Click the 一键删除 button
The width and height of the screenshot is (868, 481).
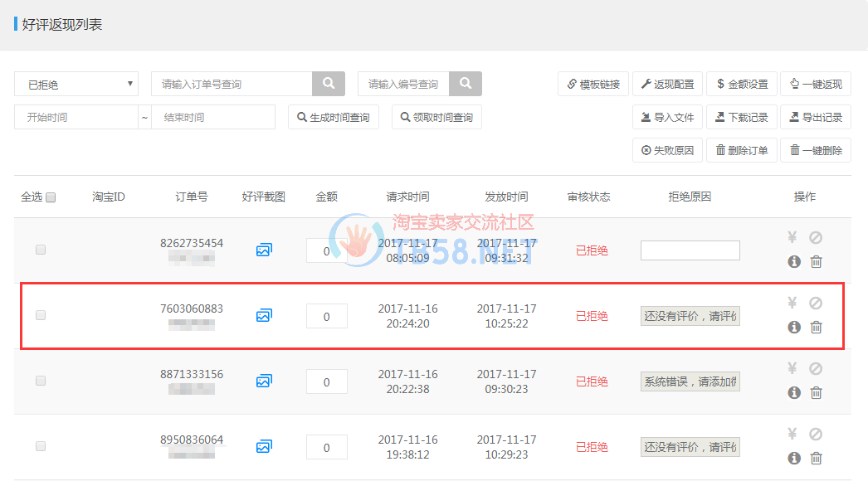816,150
